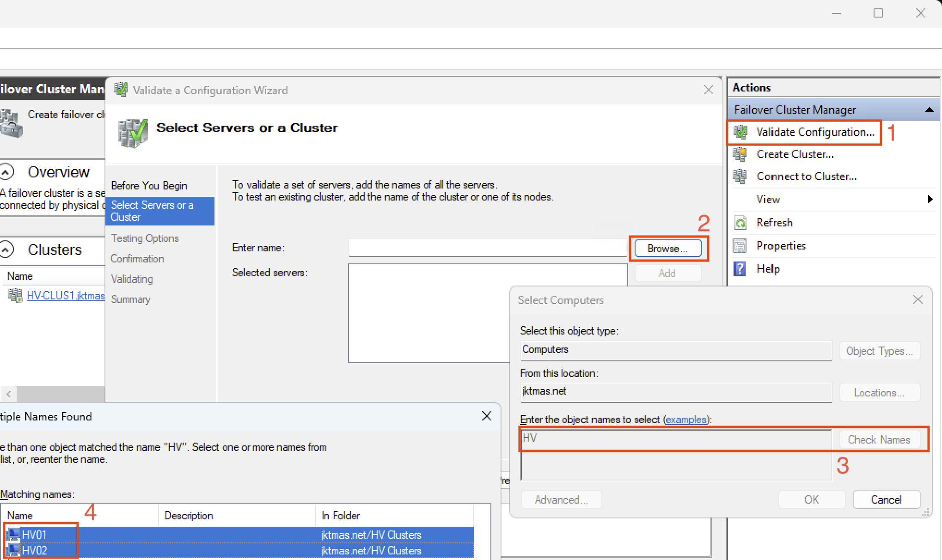Click the Connect to Cluster icon
The width and height of the screenshot is (942, 560).
[740, 177]
